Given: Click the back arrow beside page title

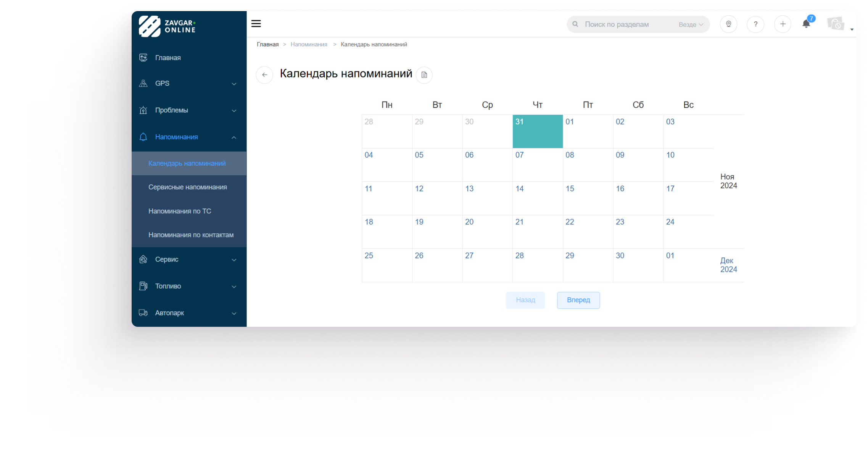Looking at the screenshot, I should click(264, 75).
